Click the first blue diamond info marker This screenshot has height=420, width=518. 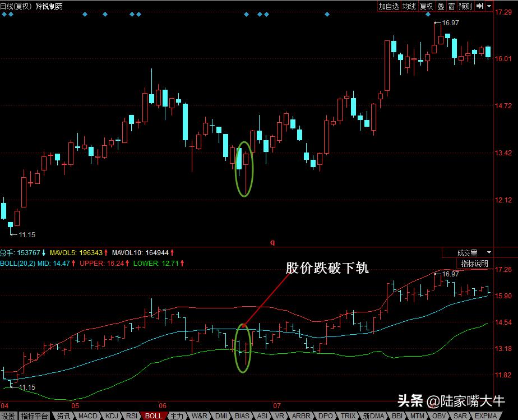point(4,14)
